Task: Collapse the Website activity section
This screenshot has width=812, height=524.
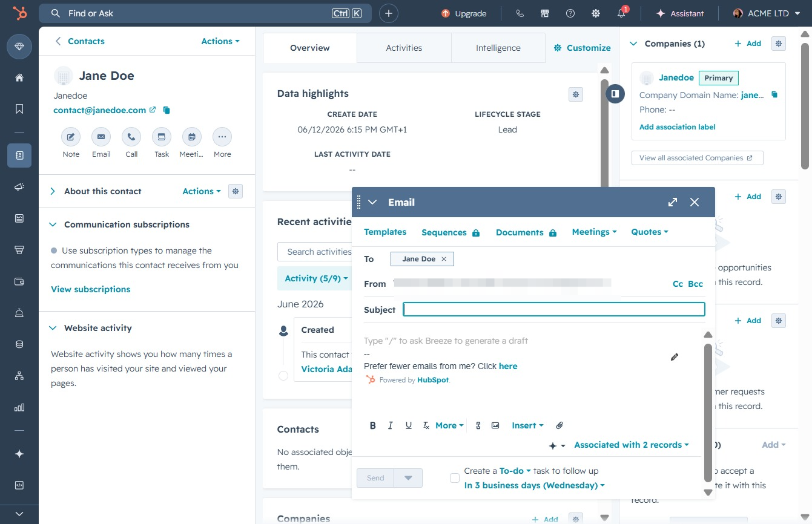Action: tap(53, 328)
